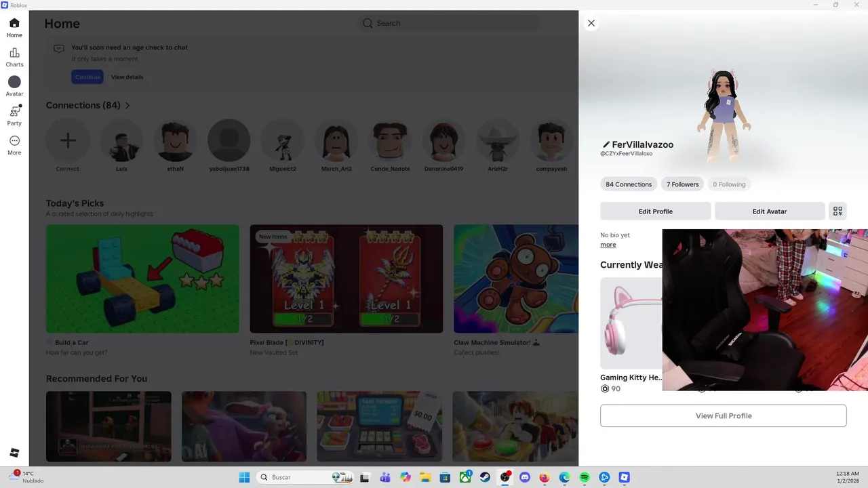The width and height of the screenshot is (868, 488).
Task: Open Denonino0419's connection avatar
Action: click(x=443, y=140)
